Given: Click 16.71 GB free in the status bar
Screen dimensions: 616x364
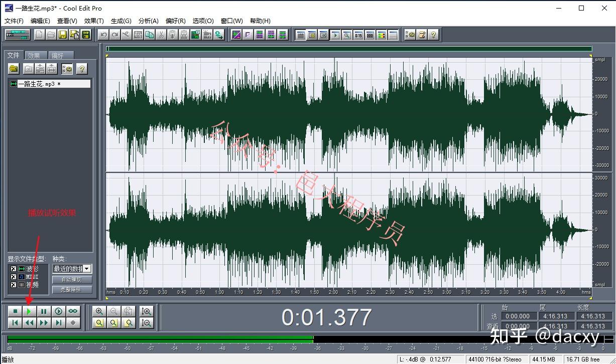Looking at the screenshot, I should [x=583, y=359].
